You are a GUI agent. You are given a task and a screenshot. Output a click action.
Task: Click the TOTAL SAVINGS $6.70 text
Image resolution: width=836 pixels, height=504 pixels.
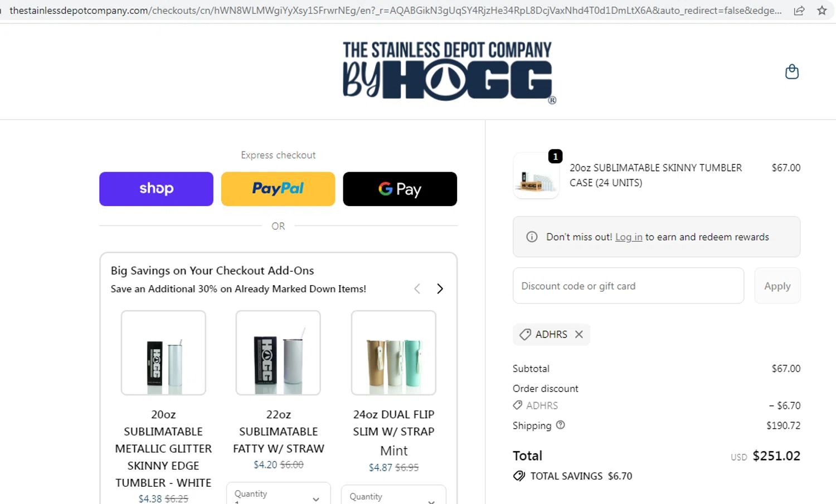(x=581, y=476)
